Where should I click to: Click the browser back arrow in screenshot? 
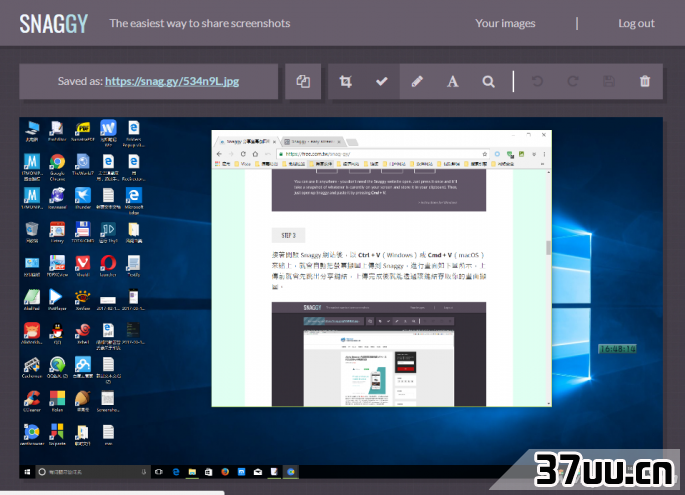coord(219,154)
